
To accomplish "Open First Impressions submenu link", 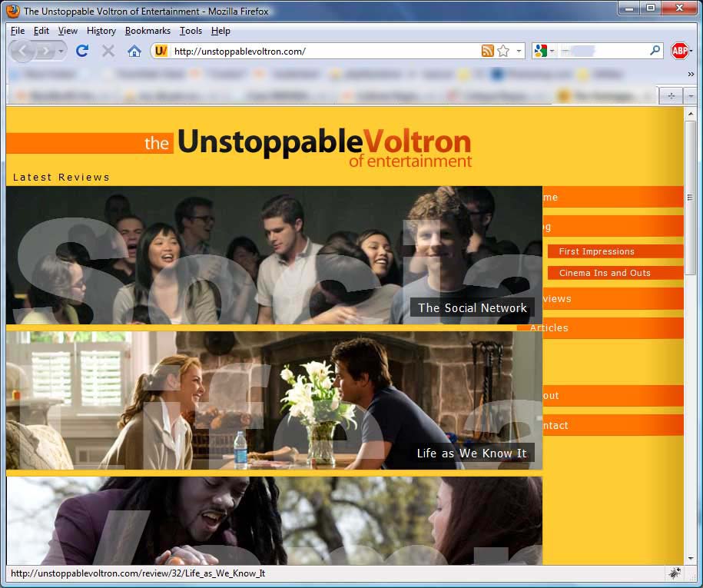I will (615, 251).
